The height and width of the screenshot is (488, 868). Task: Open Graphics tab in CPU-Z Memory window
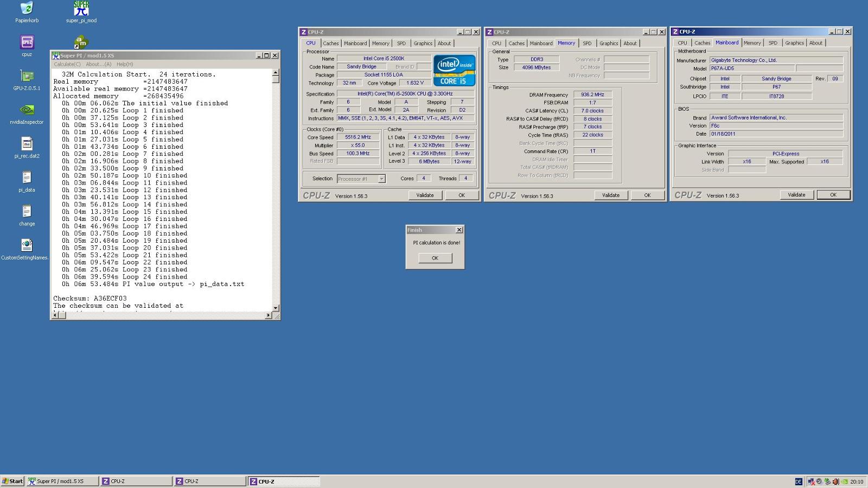point(608,43)
